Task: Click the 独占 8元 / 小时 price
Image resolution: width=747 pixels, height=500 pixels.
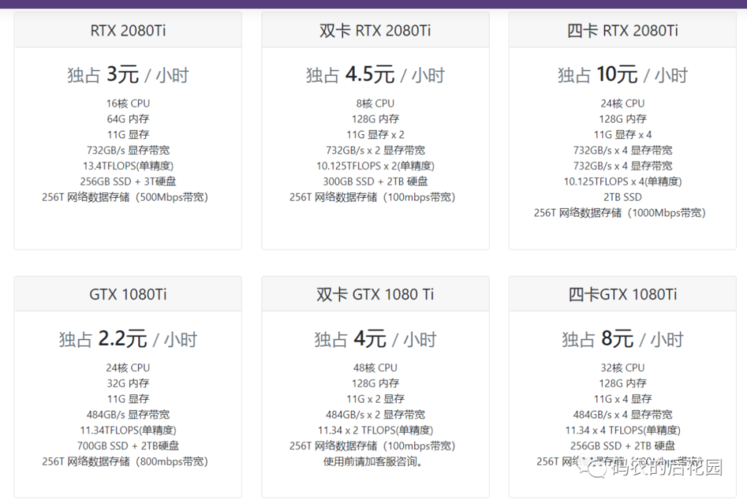Action: pos(622,339)
